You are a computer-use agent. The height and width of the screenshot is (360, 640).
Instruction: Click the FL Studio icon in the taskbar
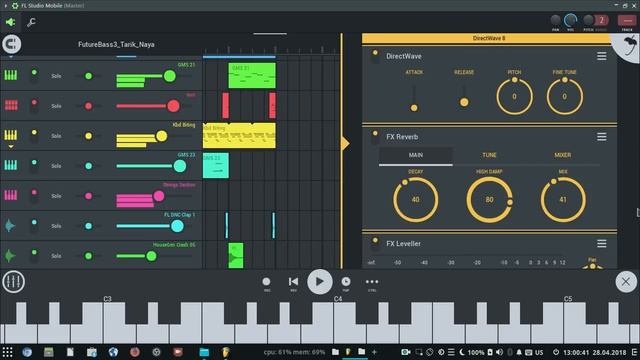pyautogui.click(x=226, y=352)
